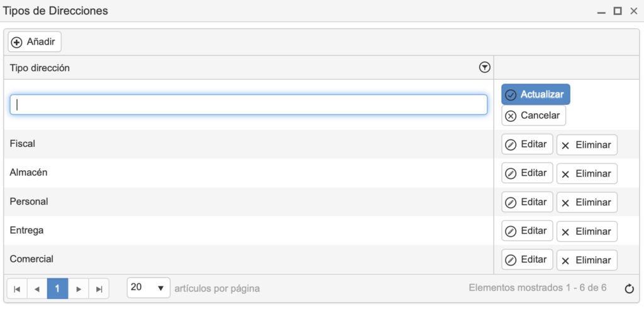Edit the Personal row
Screen dimensions: 644x314
tap(527, 202)
